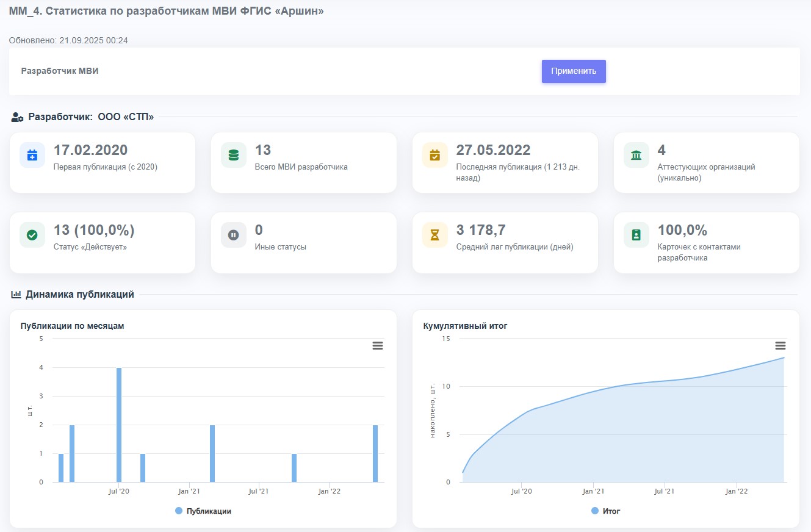Click the pause icon for «Иные статусы»
This screenshot has width=811, height=532.
pos(234,235)
